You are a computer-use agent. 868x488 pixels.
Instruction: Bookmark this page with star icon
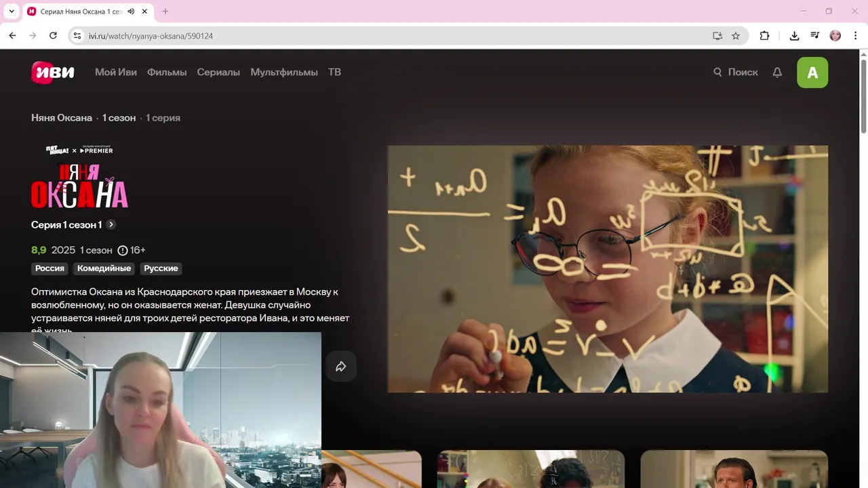click(x=736, y=36)
